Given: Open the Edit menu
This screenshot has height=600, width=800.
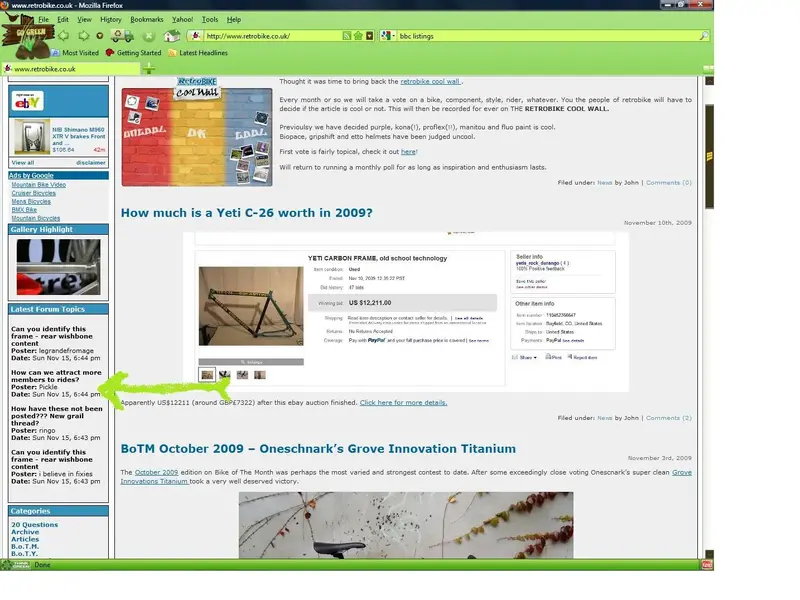Looking at the screenshot, I should [63, 19].
